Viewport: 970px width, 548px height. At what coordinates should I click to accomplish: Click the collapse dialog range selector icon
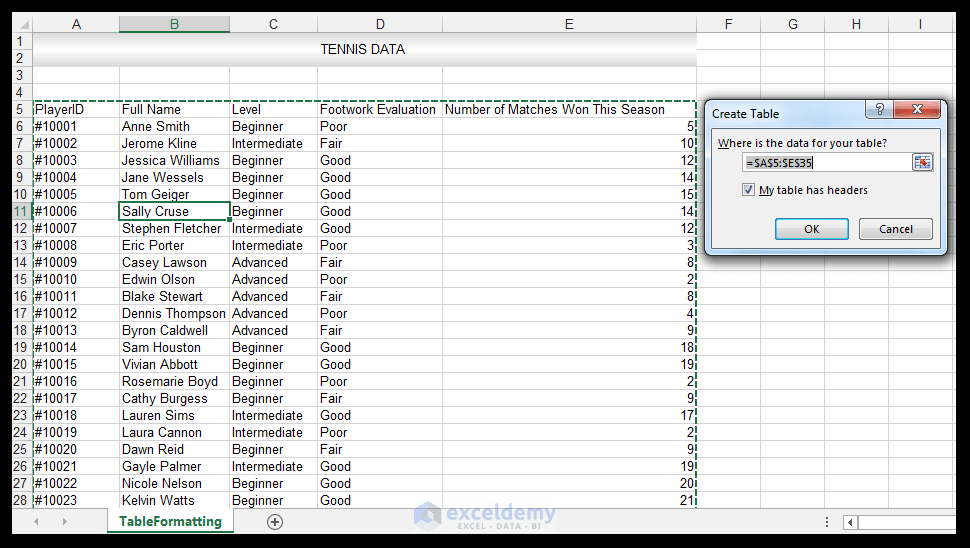(922, 162)
